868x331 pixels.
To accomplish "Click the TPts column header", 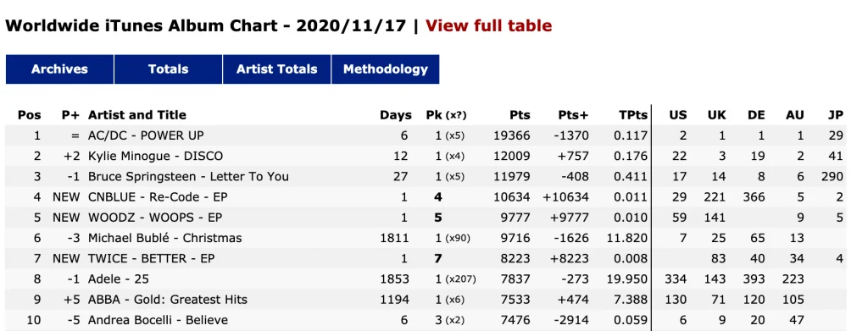I will [x=632, y=115].
